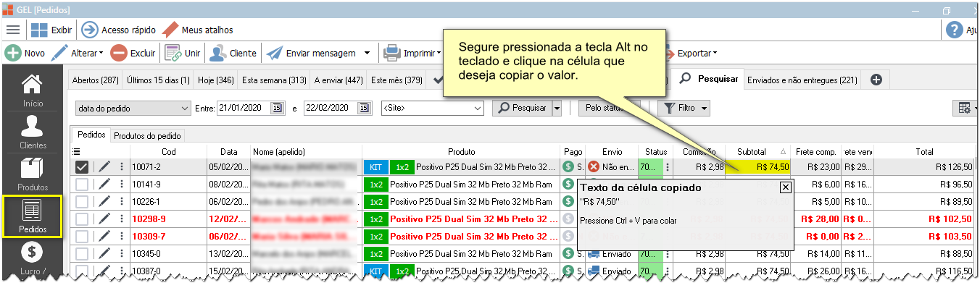Open the Este mês (379) tab
The height and width of the screenshot is (288, 980).
point(396,80)
